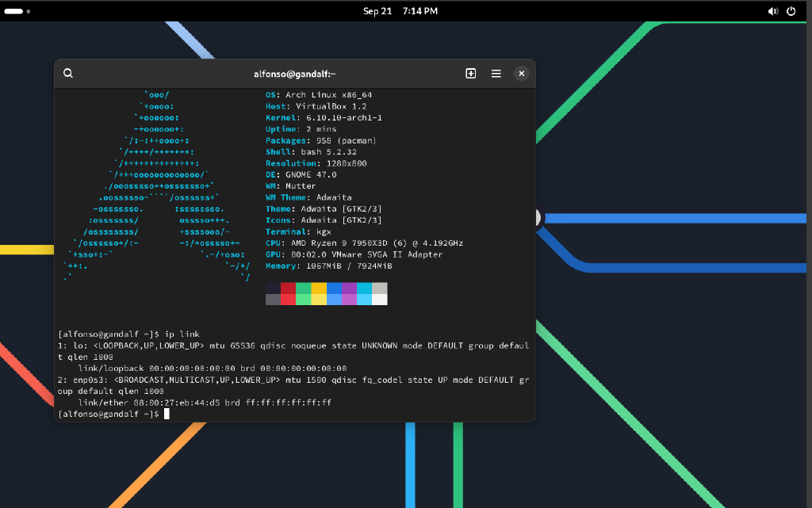Open the terminal search (magnifier icon)
This screenshot has width=812, height=508.
tap(68, 74)
